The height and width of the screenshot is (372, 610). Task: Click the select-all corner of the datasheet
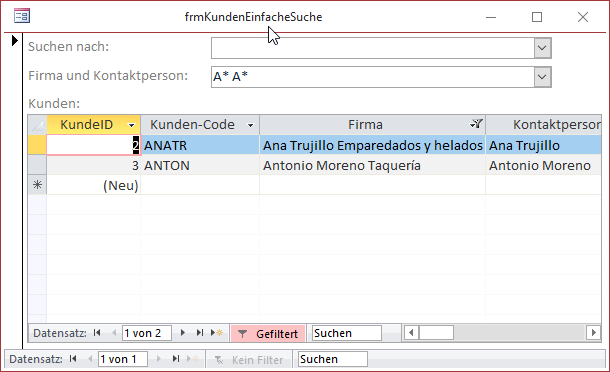coord(37,125)
